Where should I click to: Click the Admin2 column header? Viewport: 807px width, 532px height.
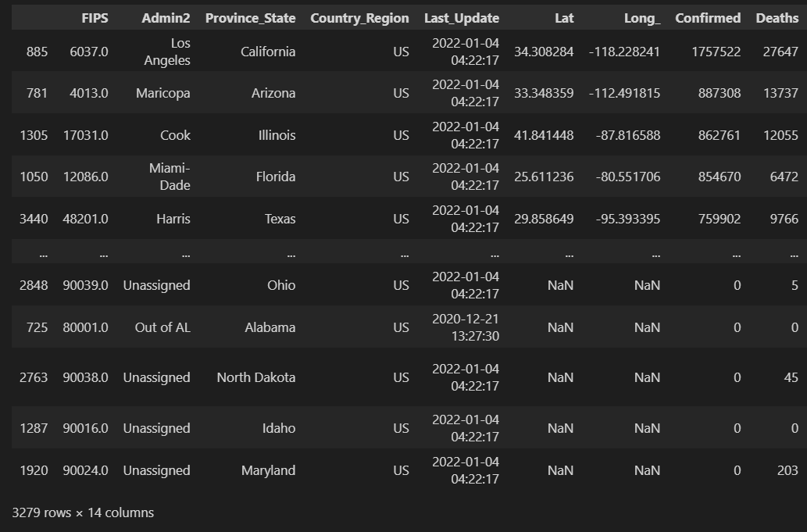point(166,18)
